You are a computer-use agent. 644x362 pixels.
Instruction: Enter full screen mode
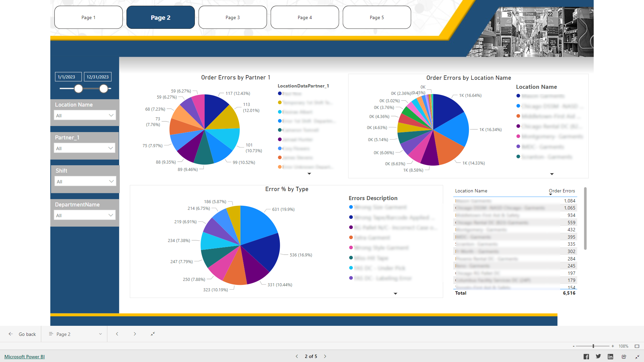click(637, 357)
